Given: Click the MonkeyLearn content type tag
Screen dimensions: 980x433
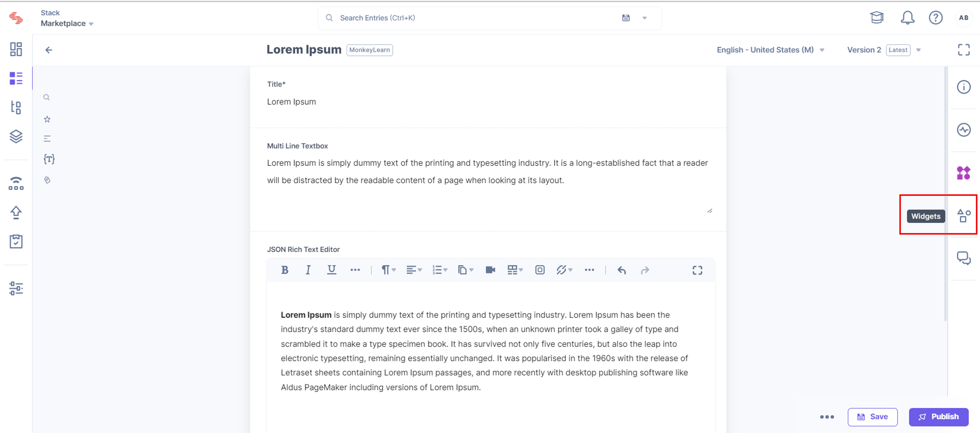Looking at the screenshot, I should pos(369,50).
